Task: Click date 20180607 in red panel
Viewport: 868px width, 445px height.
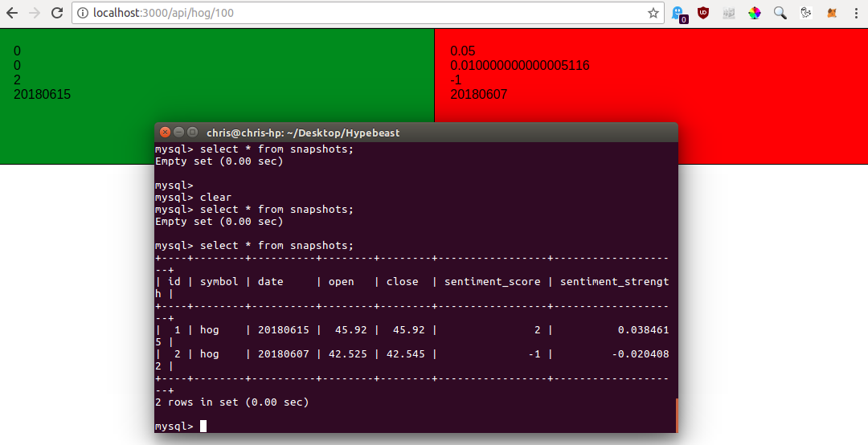Action: 479,94
